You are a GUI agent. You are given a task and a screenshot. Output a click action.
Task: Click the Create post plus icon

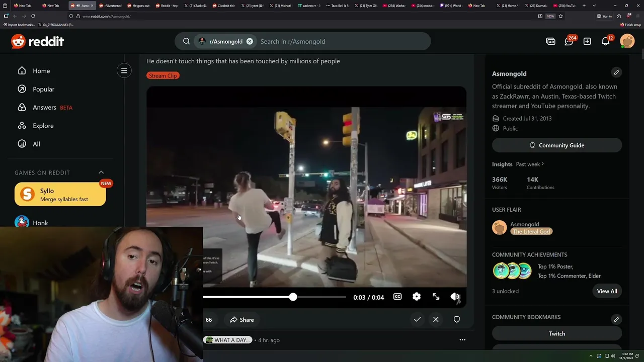click(x=587, y=41)
